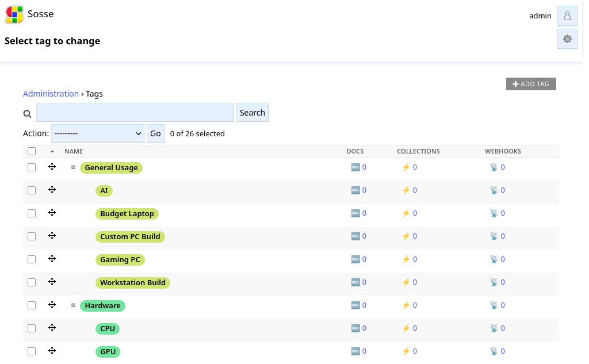The image size is (589, 364).
Task: Check the Budget Laptop row checkbox
Action: click(32, 213)
